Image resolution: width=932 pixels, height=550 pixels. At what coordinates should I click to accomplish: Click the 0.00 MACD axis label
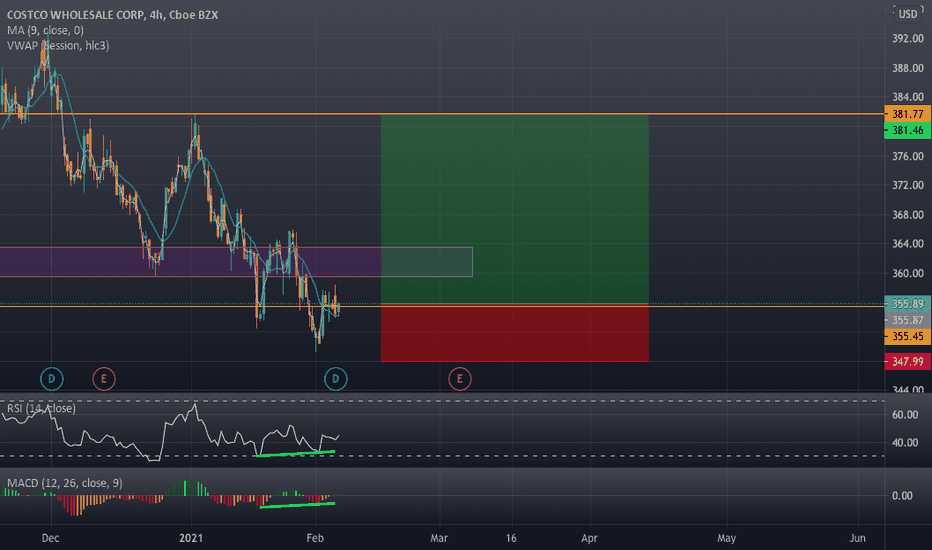coord(902,496)
